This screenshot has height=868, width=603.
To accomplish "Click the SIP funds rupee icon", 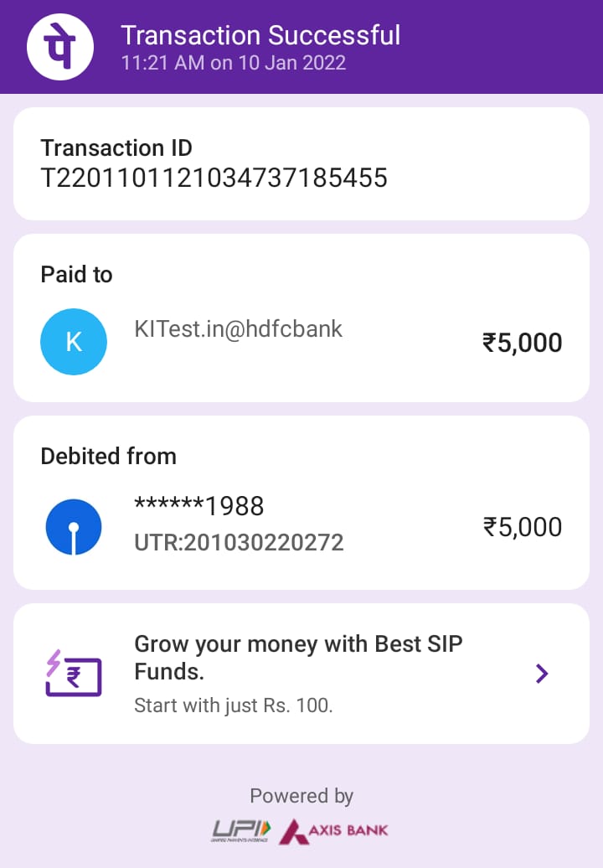I will tap(74, 673).
